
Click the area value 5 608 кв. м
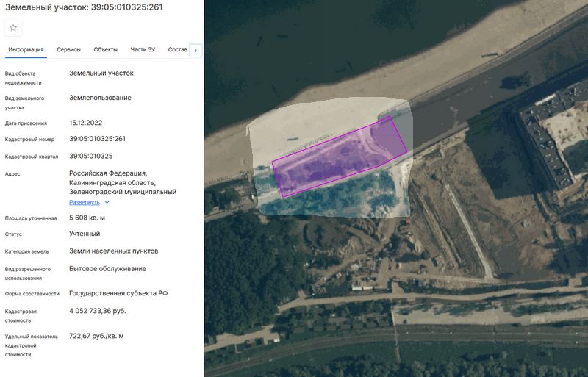click(x=87, y=218)
